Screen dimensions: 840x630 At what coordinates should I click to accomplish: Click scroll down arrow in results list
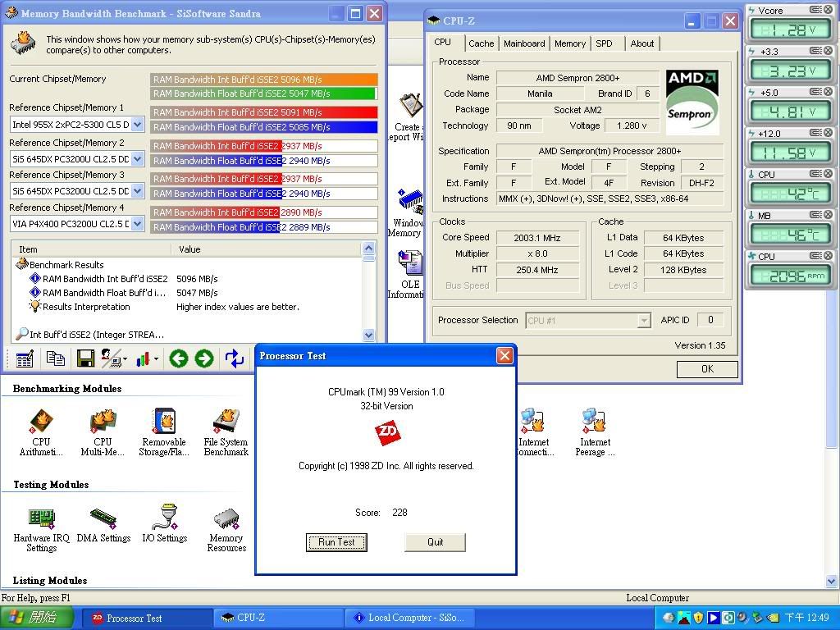(368, 336)
